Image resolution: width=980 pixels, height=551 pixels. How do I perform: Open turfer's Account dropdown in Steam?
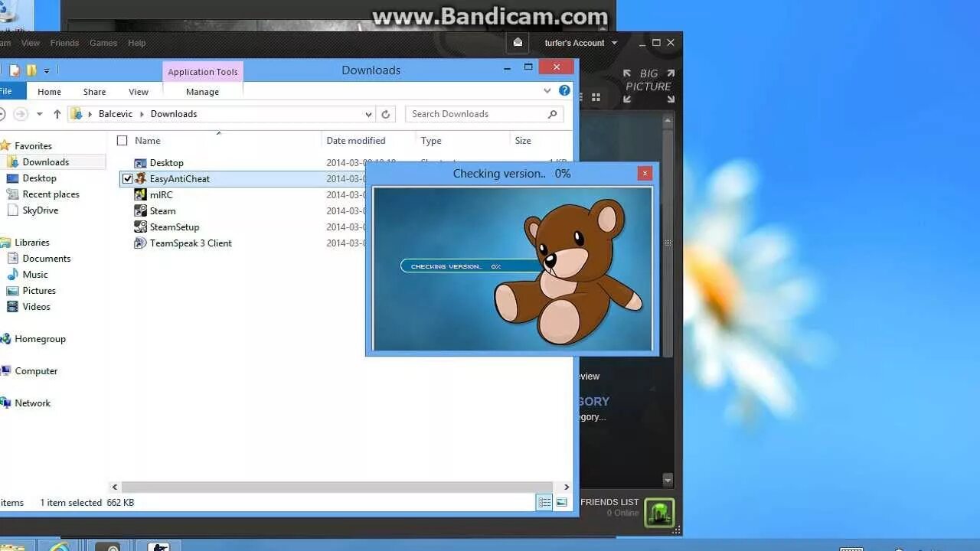click(x=580, y=43)
